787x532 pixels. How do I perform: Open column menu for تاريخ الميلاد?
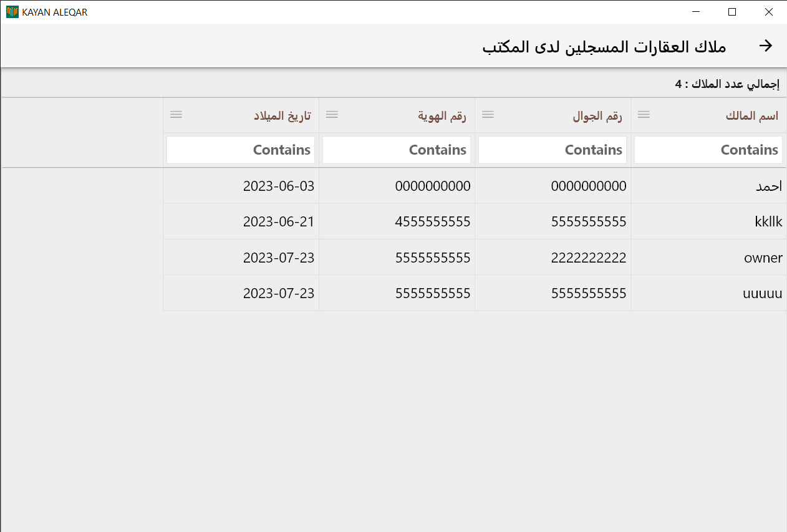click(176, 114)
